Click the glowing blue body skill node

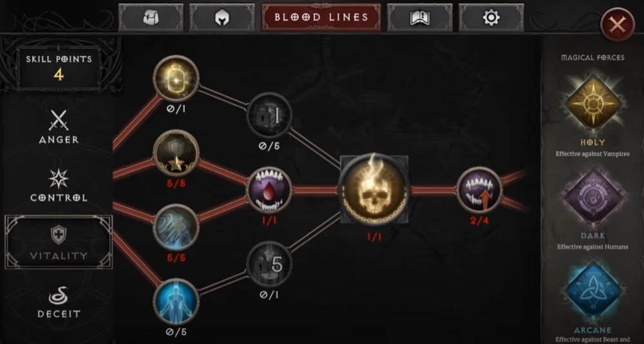click(176, 301)
